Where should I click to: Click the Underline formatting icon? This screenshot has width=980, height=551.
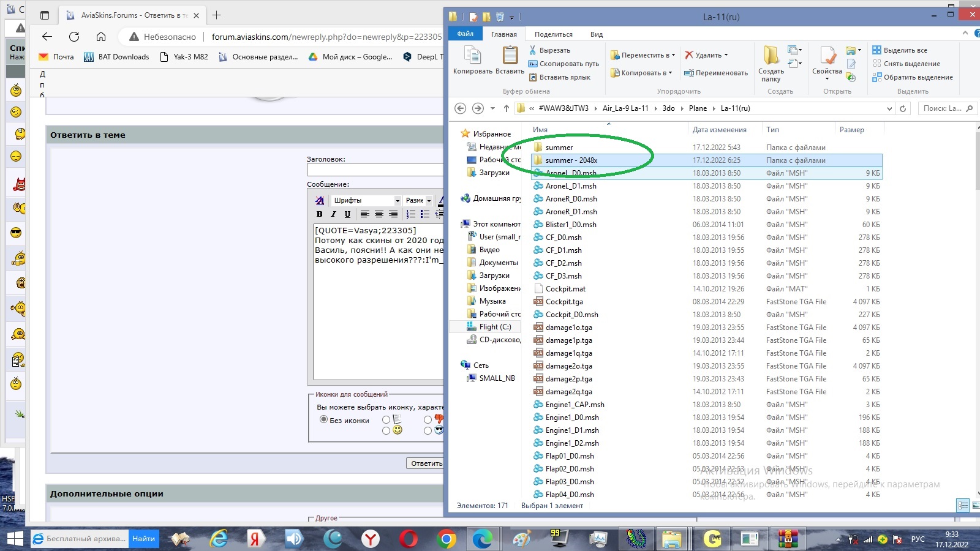click(x=347, y=214)
